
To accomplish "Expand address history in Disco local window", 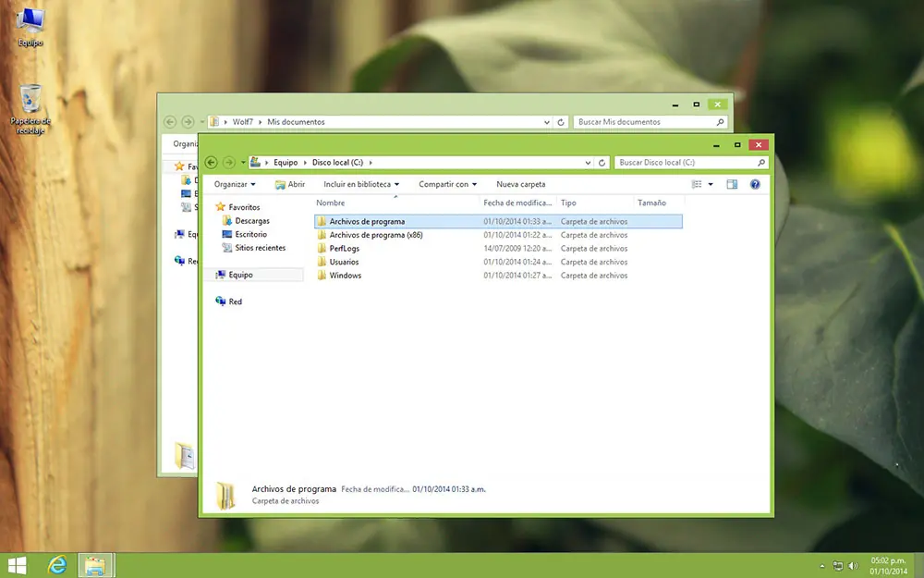I will [x=588, y=163].
